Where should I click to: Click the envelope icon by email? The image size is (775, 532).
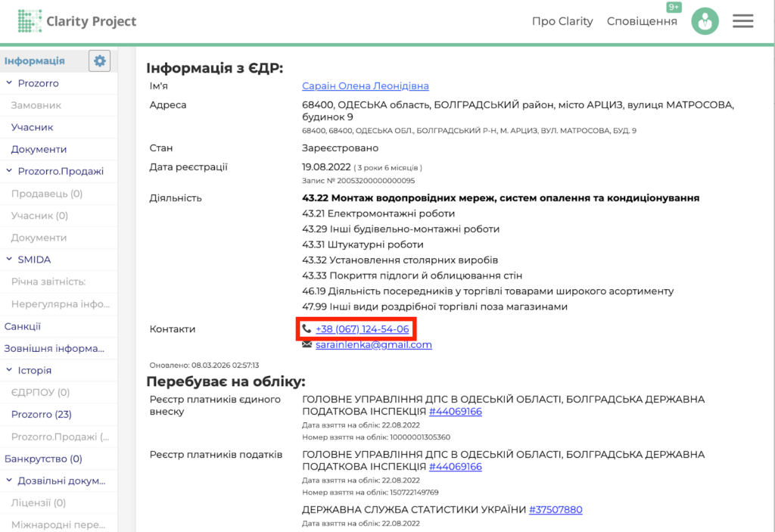307,345
